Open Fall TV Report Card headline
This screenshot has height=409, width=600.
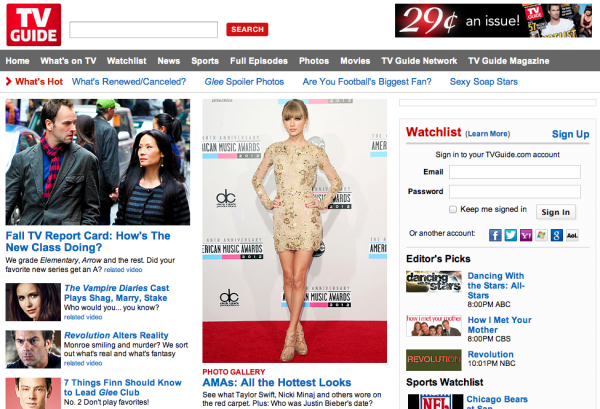(88, 241)
